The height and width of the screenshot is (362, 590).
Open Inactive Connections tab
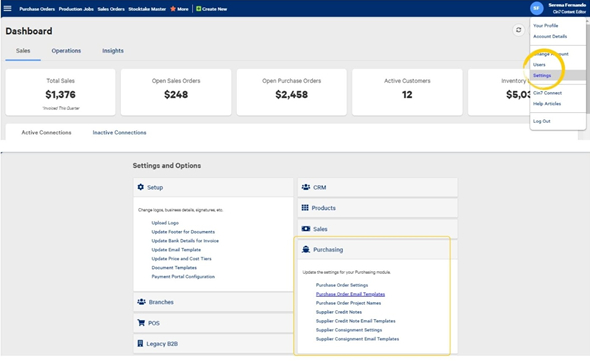(x=119, y=132)
